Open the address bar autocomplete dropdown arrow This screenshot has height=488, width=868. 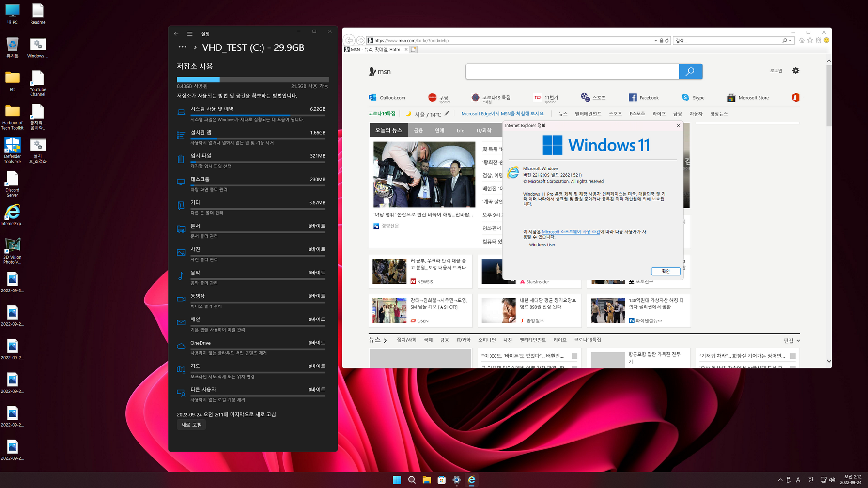pos(655,41)
